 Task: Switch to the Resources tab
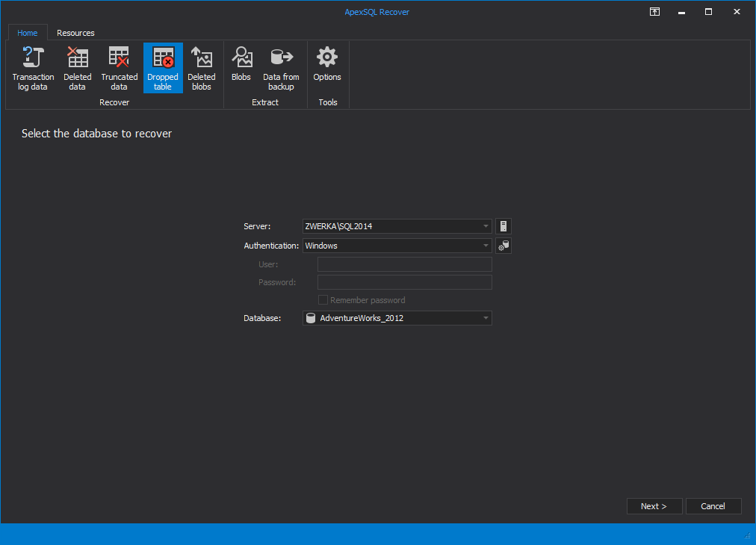coord(75,33)
